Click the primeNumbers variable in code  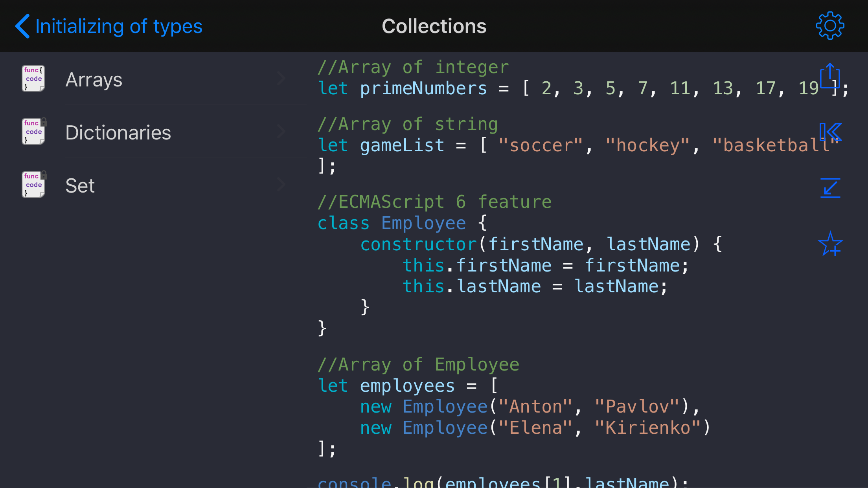(423, 88)
